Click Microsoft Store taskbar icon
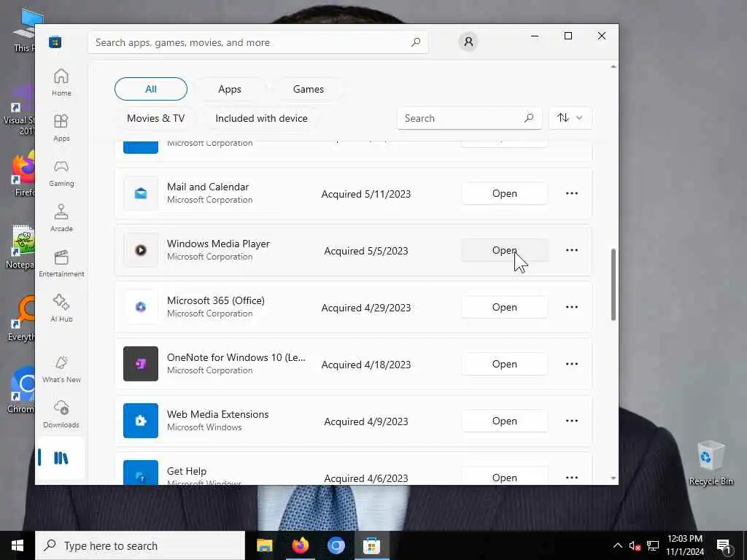This screenshot has width=747, height=560. pyautogui.click(x=371, y=545)
